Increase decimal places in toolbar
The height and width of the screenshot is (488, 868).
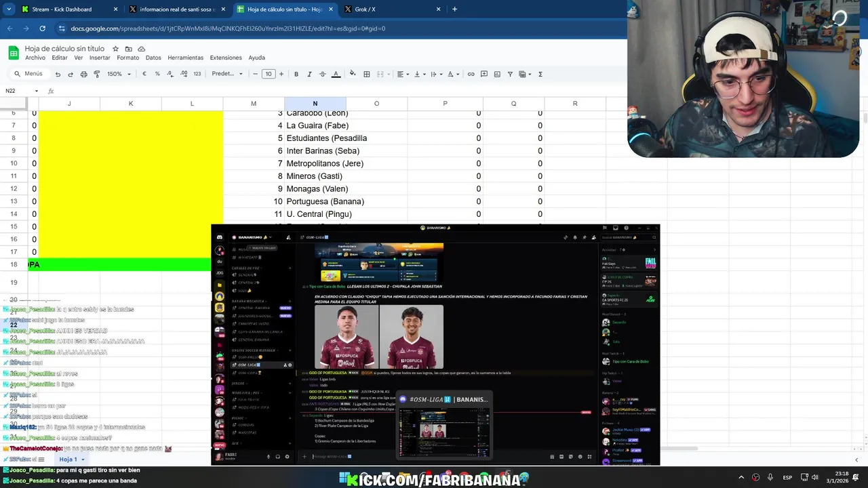click(184, 74)
